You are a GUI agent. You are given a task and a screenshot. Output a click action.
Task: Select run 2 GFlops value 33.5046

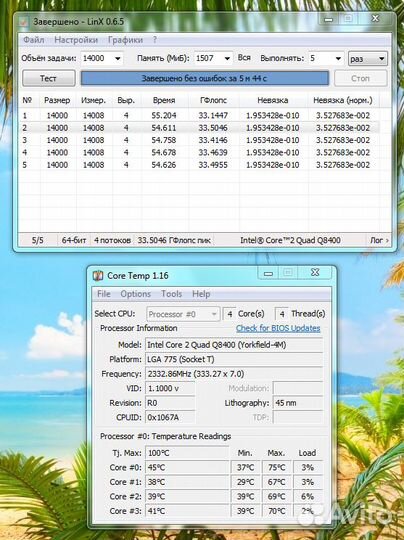pos(213,128)
